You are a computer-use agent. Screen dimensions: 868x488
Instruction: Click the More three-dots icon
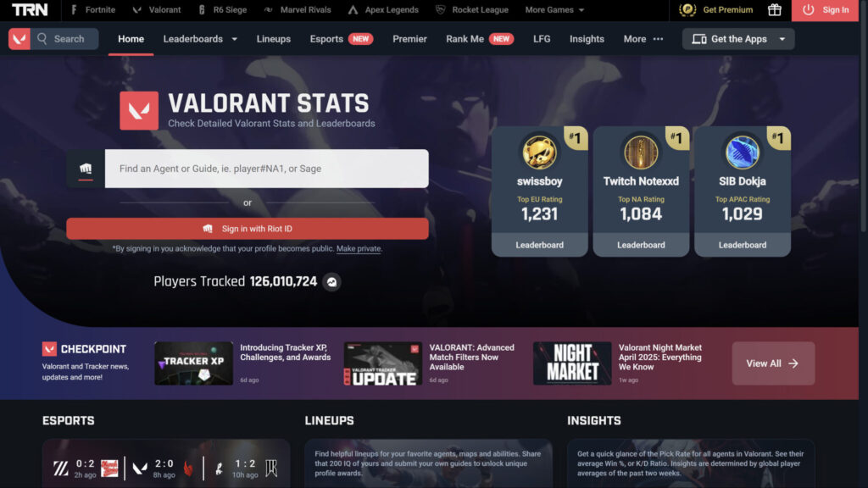tap(658, 39)
